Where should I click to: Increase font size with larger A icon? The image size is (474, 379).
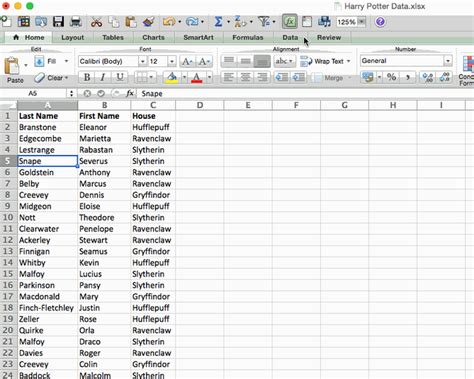pos(187,61)
